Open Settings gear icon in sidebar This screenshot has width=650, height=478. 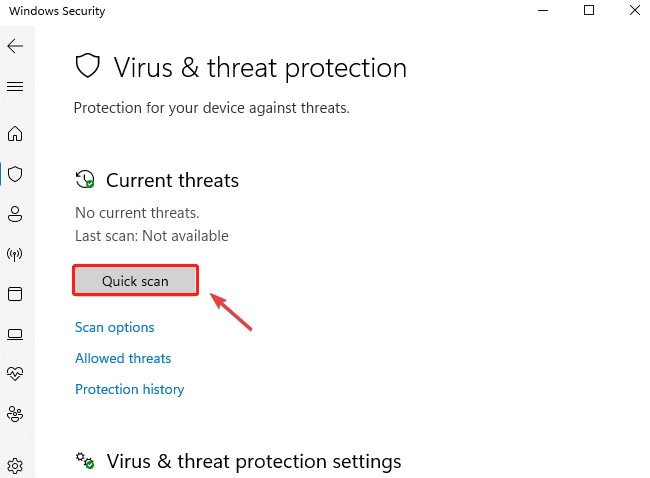coord(15,466)
